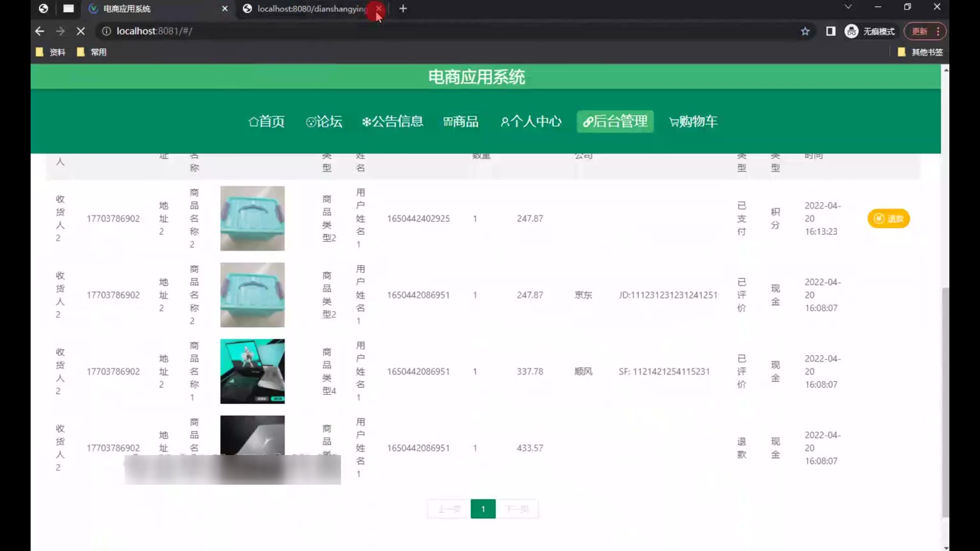Open browser side panel icon
The image size is (980, 551).
(x=830, y=31)
